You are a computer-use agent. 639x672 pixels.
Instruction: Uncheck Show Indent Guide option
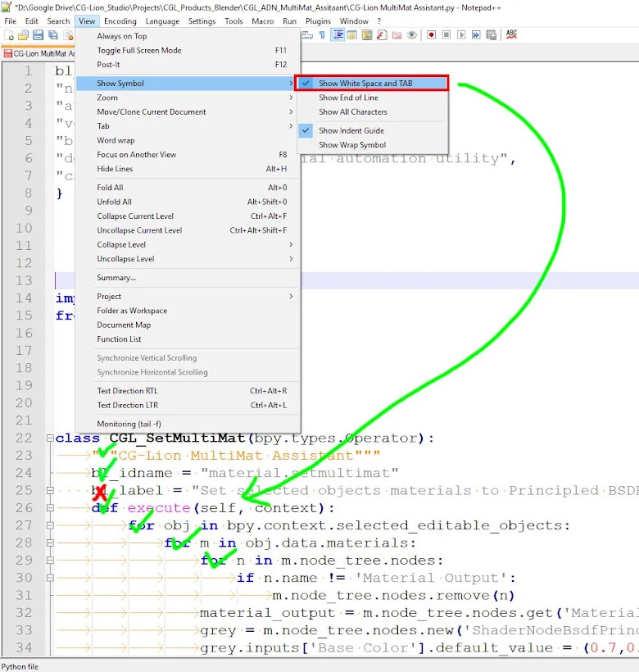[x=372, y=130]
